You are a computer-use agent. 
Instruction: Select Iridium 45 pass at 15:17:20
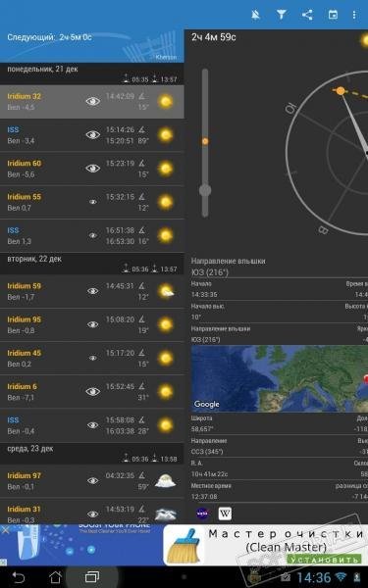pos(92,359)
